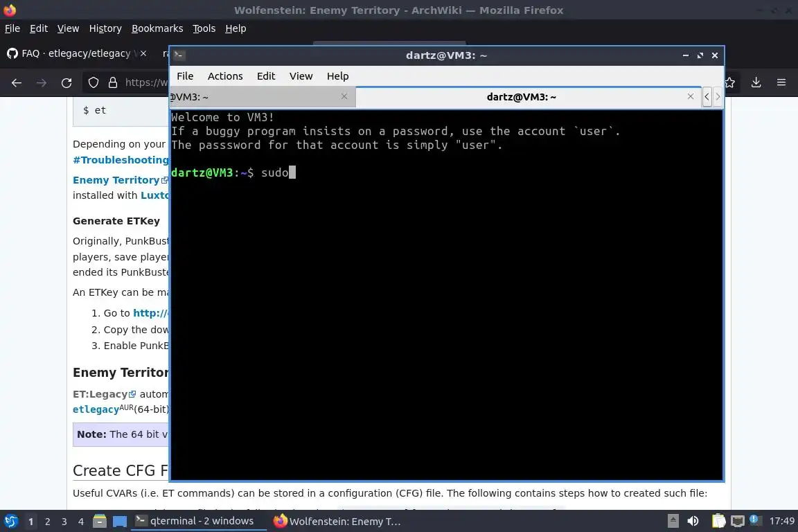Switch to virtual desktop 4
Screen dimensions: 798x532
81,522
